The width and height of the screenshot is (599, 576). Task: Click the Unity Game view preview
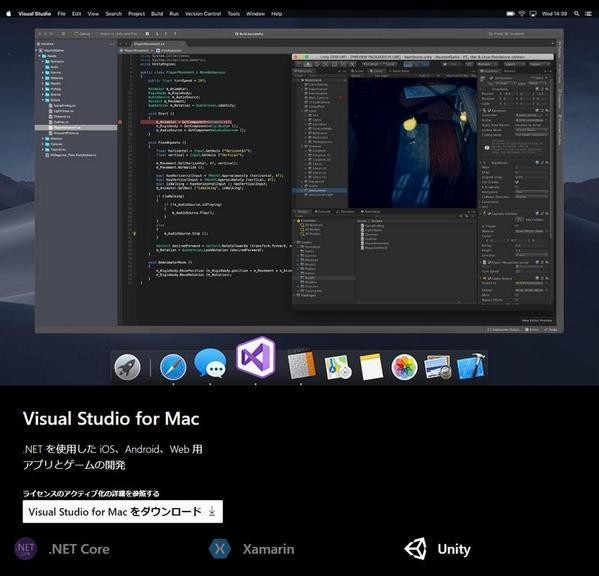click(x=413, y=143)
